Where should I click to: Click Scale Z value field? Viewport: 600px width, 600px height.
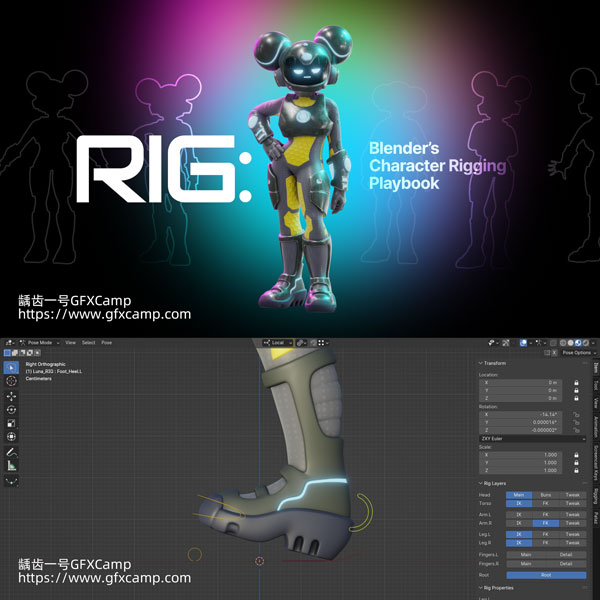(520, 470)
